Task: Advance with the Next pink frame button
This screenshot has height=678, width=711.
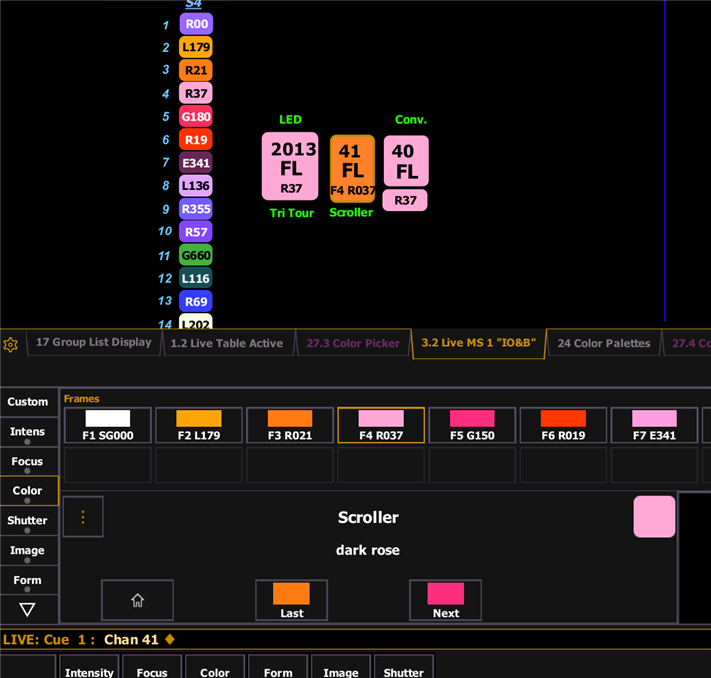Action: click(445, 600)
